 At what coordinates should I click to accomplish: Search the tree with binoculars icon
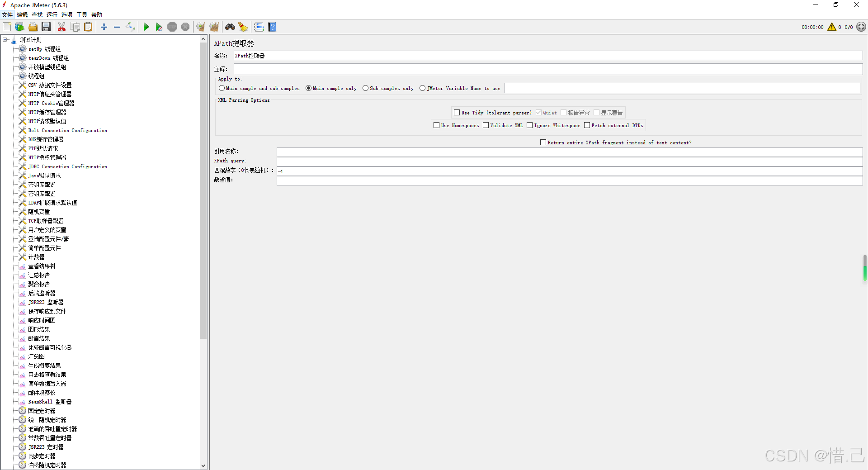[230, 27]
